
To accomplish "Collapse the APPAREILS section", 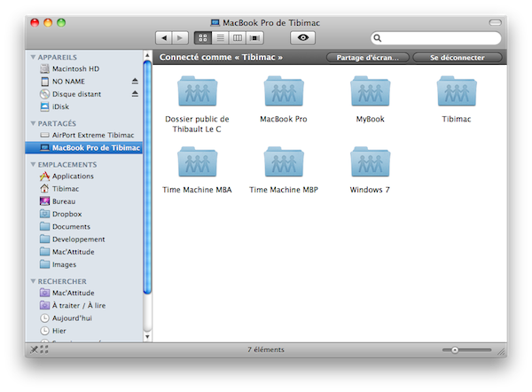I will [33, 57].
